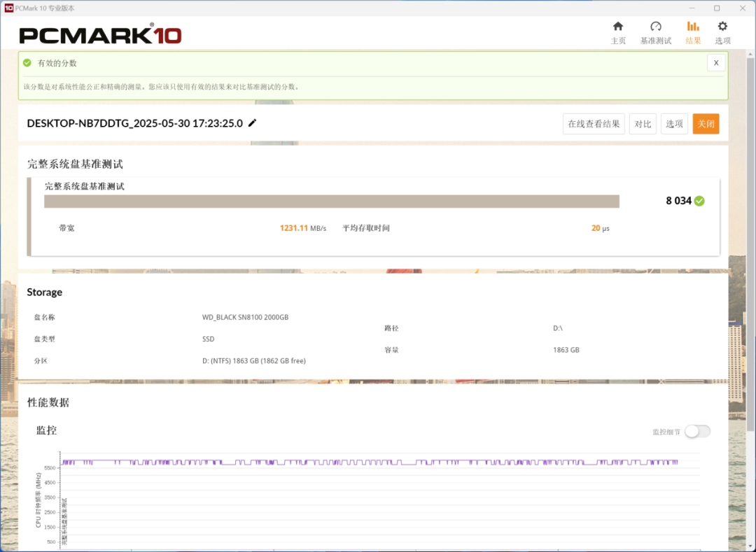
Task: Select the 8 034 benchmark score value
Action: 678,201
